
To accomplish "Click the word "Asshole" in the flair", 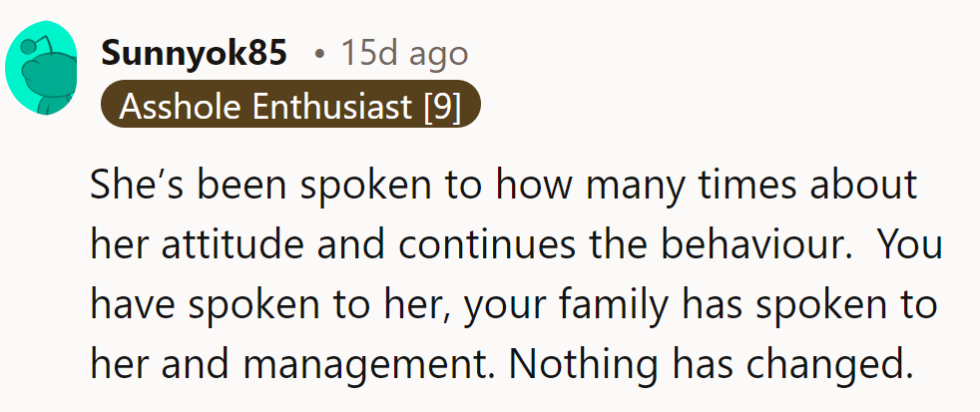I will [x=181, y=105].
